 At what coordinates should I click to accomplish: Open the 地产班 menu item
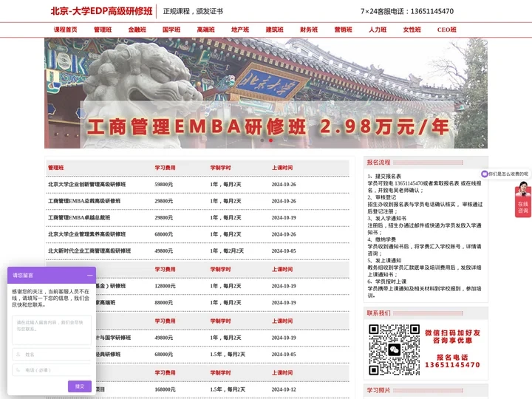[x=240, y=30]
